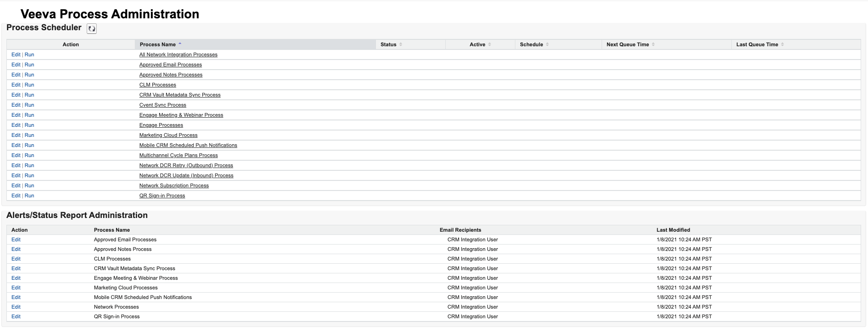Edit the Marketing Cloud Process schedule
868x332 pixels.
click(16, 135)
